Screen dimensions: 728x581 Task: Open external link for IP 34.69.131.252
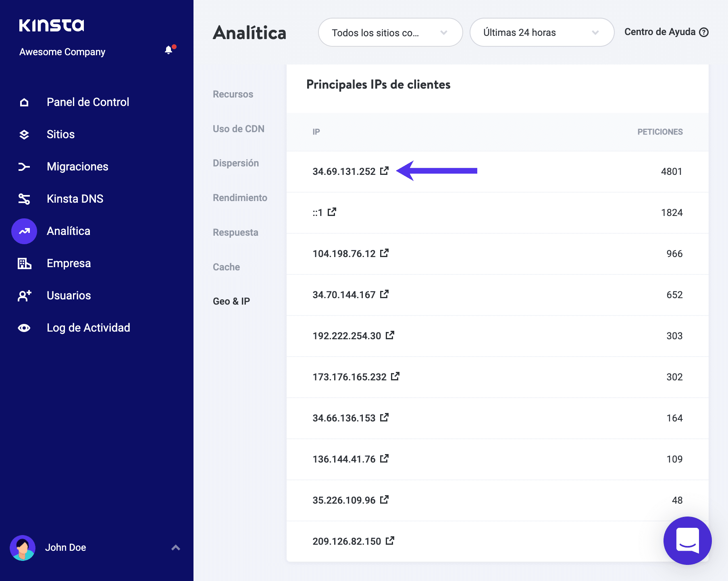click(x=384, y=171)
